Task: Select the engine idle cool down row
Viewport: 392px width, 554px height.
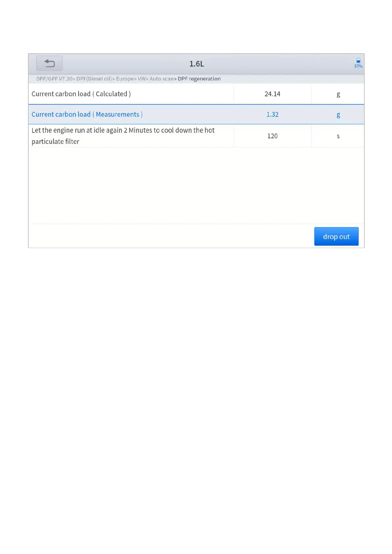Action: [x=123, y=136]
